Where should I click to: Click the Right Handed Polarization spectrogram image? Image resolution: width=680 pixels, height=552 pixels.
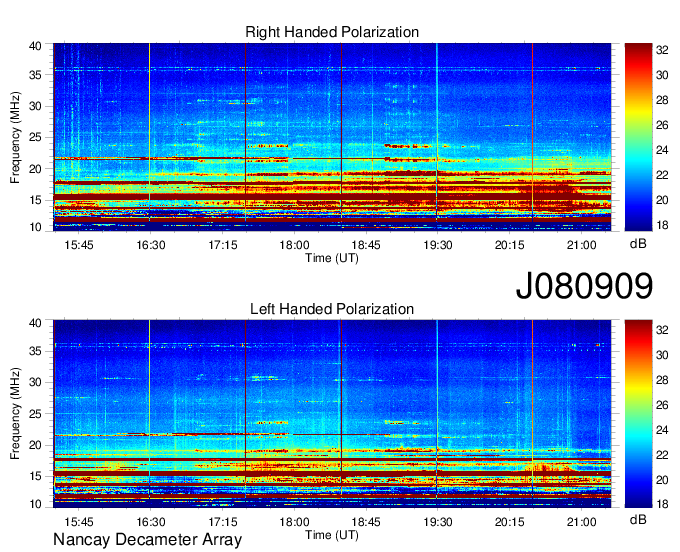pyautogui.click(x=332, y=137)
